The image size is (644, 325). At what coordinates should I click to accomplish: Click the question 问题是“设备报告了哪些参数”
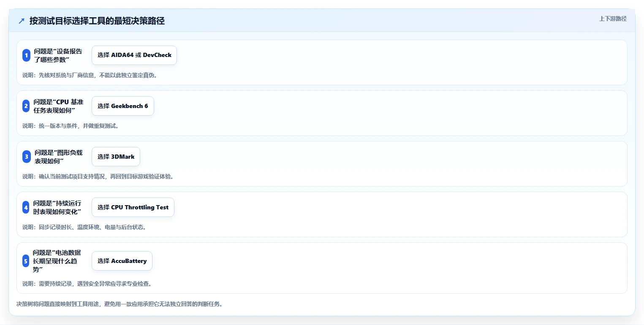point(58,55)
